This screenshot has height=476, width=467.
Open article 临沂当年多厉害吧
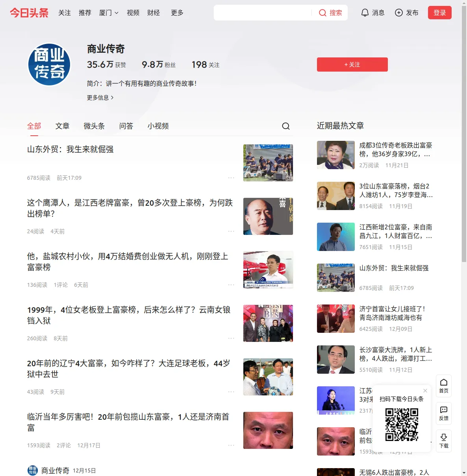(128, 422)
